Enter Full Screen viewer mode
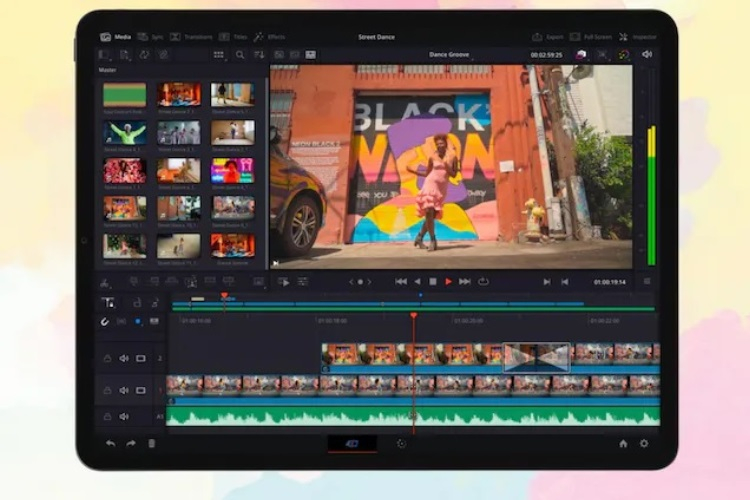The width and height of the screenshot is (750, 500). coord(588,37)
